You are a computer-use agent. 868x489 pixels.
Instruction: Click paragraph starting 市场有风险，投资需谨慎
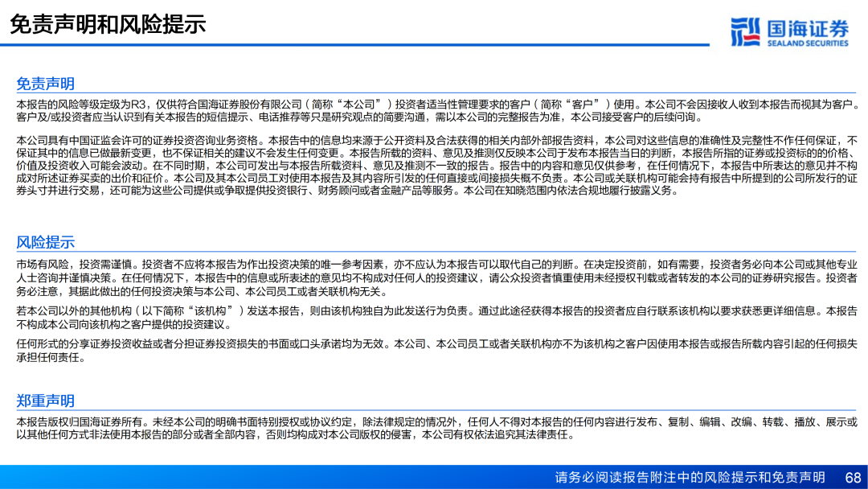pos(436,278)
